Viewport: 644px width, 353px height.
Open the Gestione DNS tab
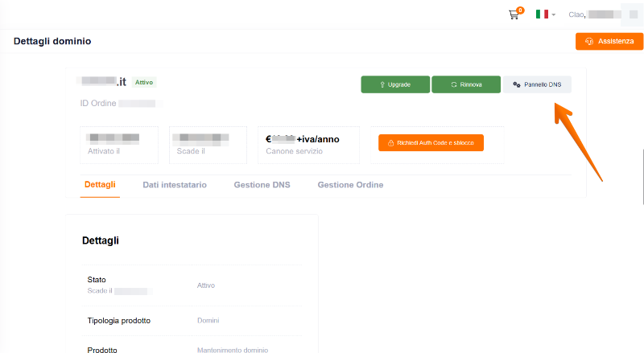click(x=262, y=185)
